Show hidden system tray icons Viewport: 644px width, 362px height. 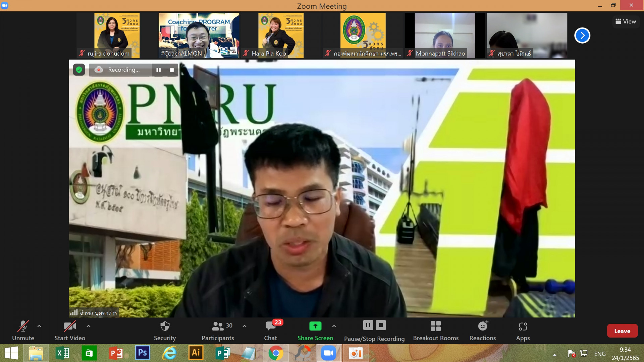click(x=555, y=355)
